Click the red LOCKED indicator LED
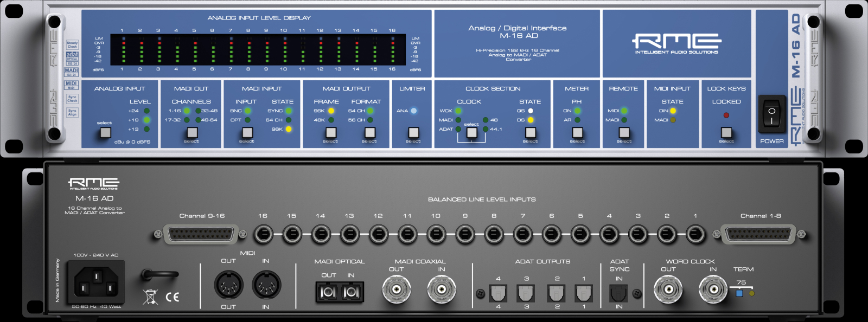The width and height of the screenshot is (868, 322). (x=726, y=115)
